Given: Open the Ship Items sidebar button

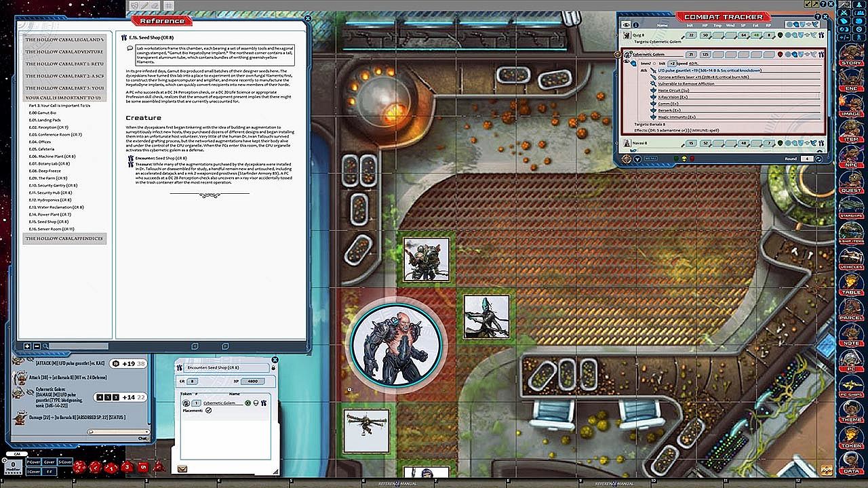Looking at the screenshot, I should (851, 232).
